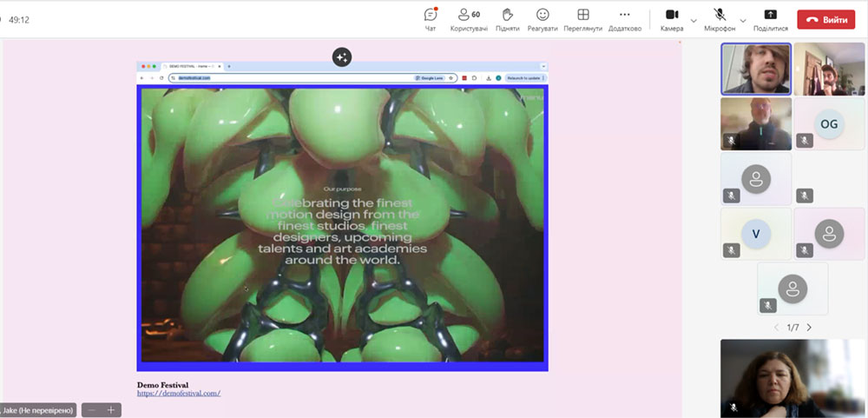Image resolution: width=868 pixels, height=418 pixels.
Task: Show the Користувачі participant list
Action: coord(469,19)
